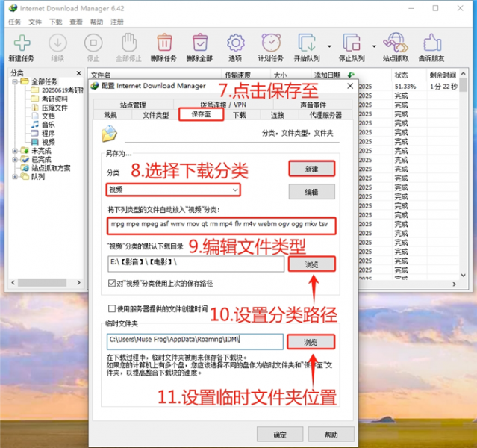Image resolution: width=477 pixels, height=448 pixels.
Task: Toggle 对视频分类使用上次的保存路径 checkbox
Action: pyautogui.click(x=112, y=283)
